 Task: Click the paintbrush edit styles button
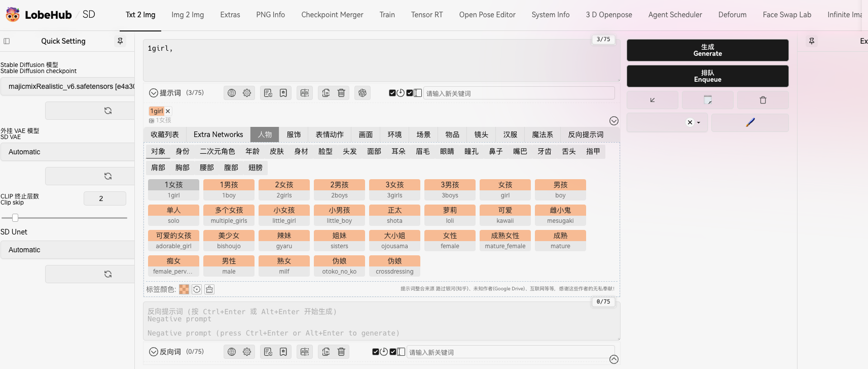[x=750, y=122]
